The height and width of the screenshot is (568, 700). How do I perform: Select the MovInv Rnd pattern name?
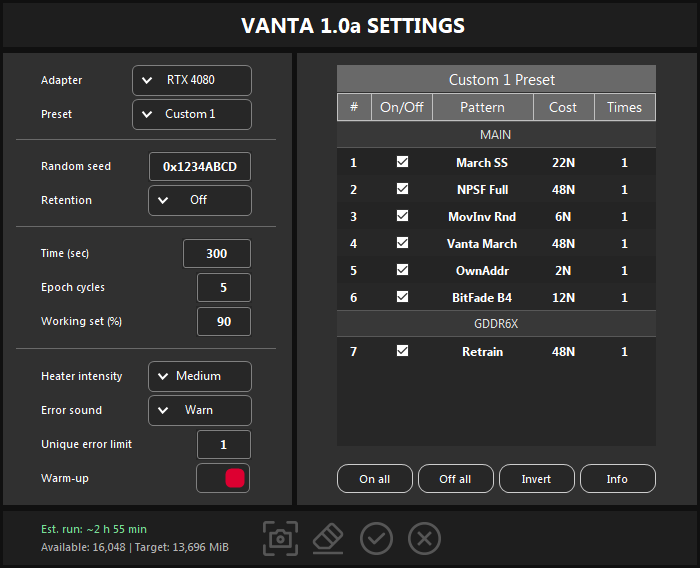tap(482, 217)
